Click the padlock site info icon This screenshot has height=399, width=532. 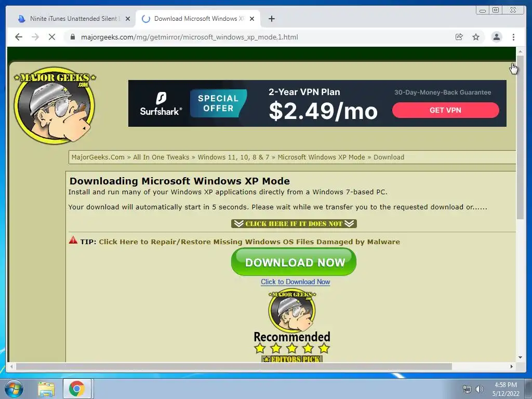[72, 37]
